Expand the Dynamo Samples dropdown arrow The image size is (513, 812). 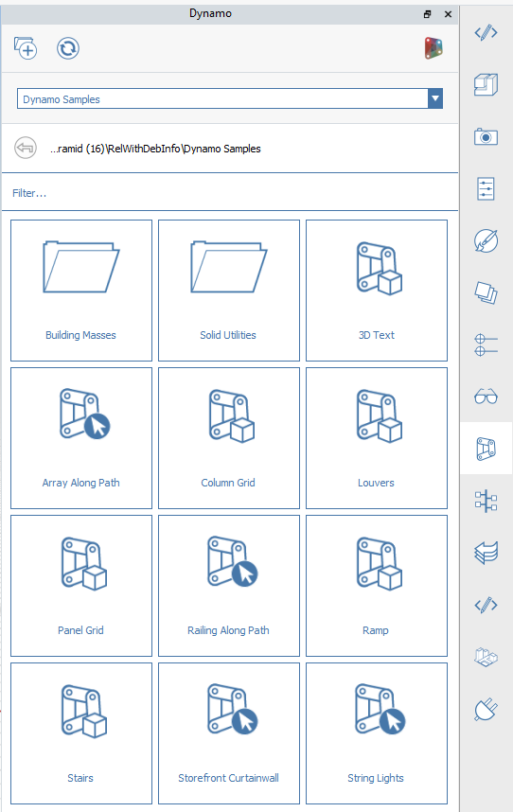point(435,98)
